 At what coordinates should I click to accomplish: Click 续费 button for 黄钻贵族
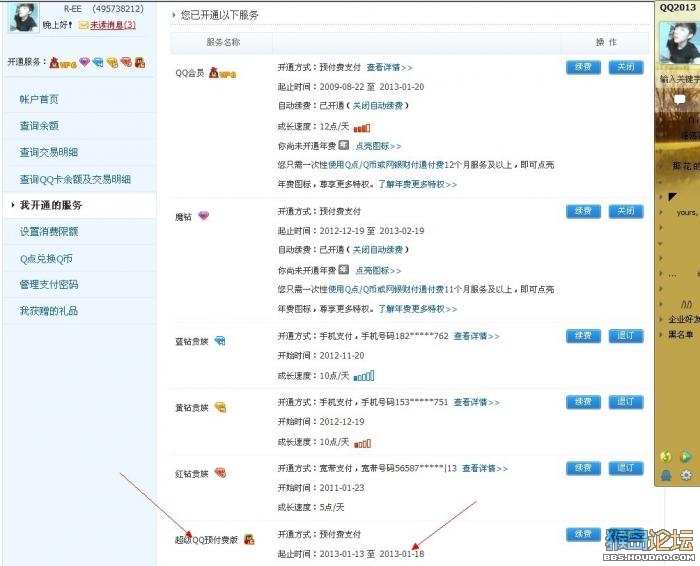tap(583, 402)
